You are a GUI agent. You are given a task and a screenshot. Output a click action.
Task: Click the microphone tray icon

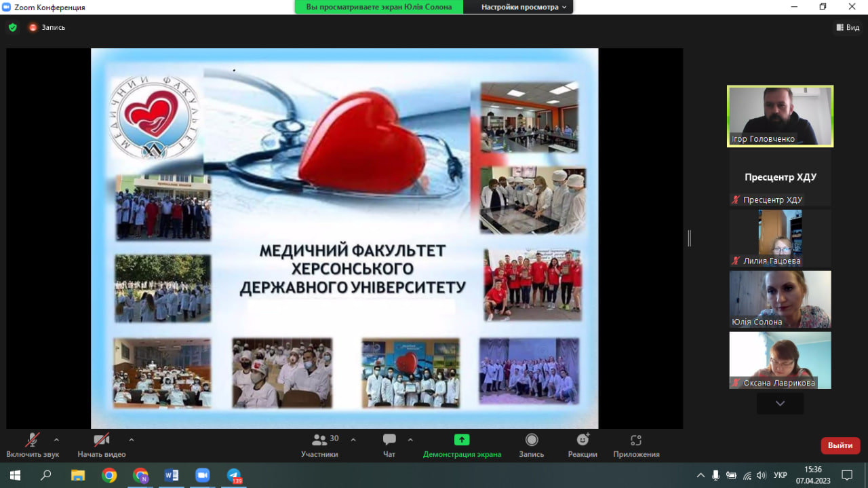(715, 475)
